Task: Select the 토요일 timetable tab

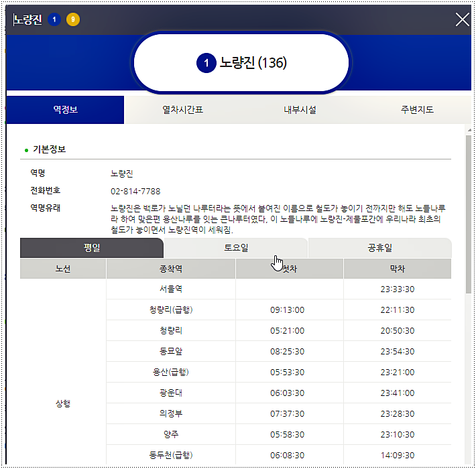Action: tap(236, 248)
